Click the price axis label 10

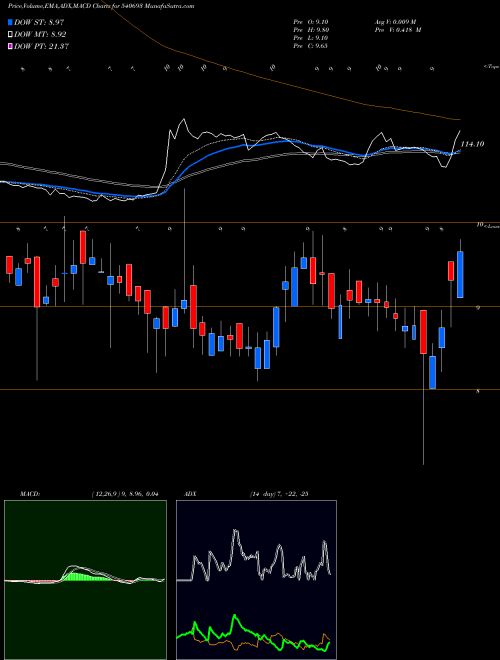(x=479, y=225)
